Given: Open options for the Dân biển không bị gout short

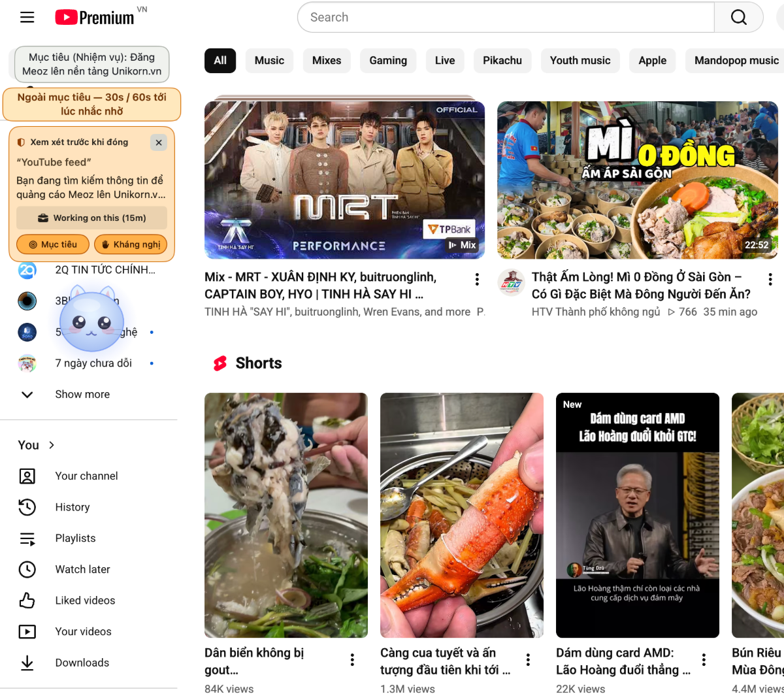Looking at the screenshot, I should 352,660.
